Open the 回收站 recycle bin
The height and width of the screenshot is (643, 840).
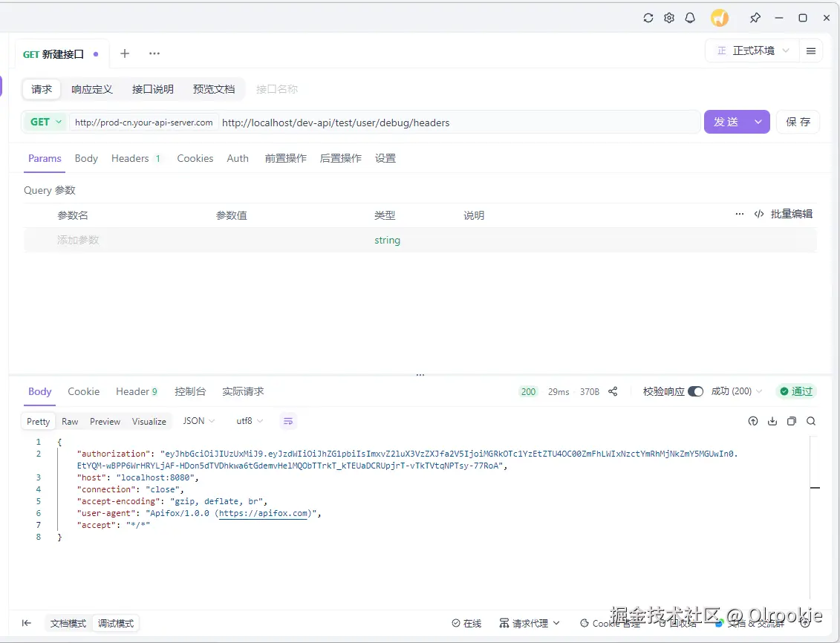point(678,623)
